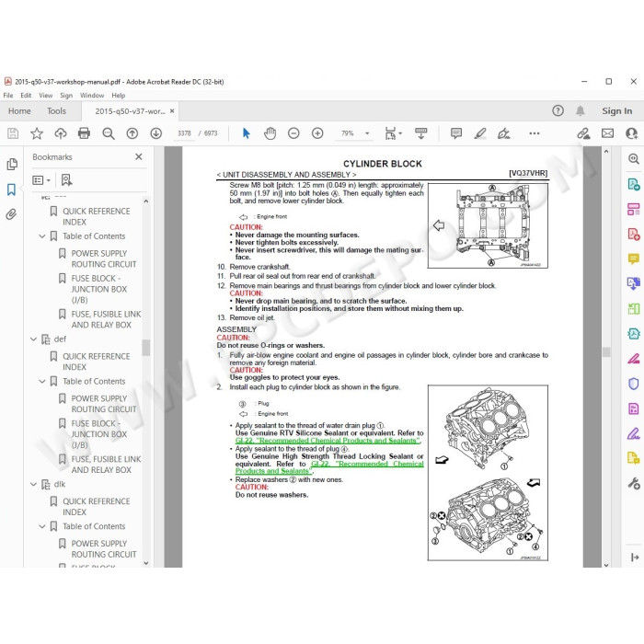
Task: Print the document
Action: [84, 133]
